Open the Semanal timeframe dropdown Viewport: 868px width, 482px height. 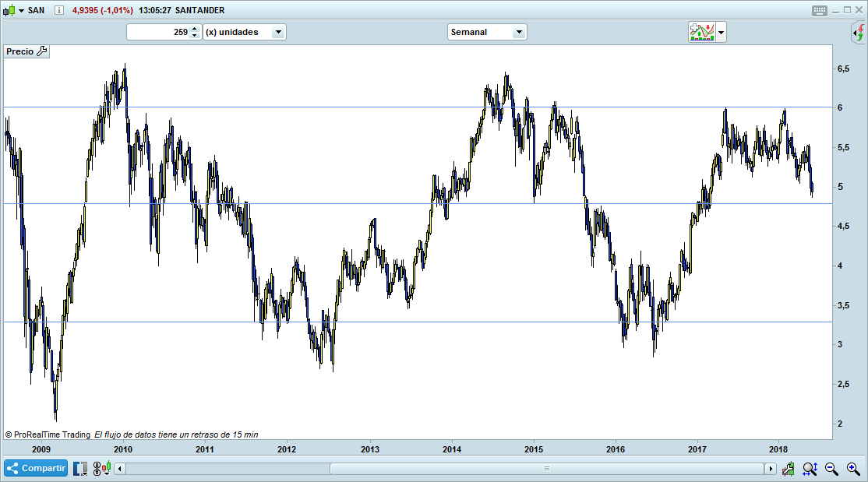tap(519, 32)
